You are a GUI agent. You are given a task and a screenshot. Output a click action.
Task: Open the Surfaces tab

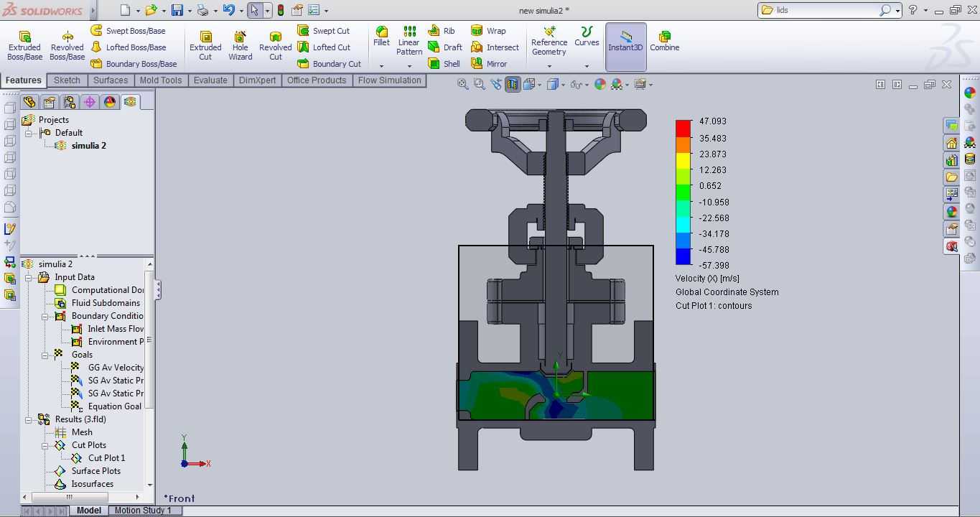click(111, 80)
